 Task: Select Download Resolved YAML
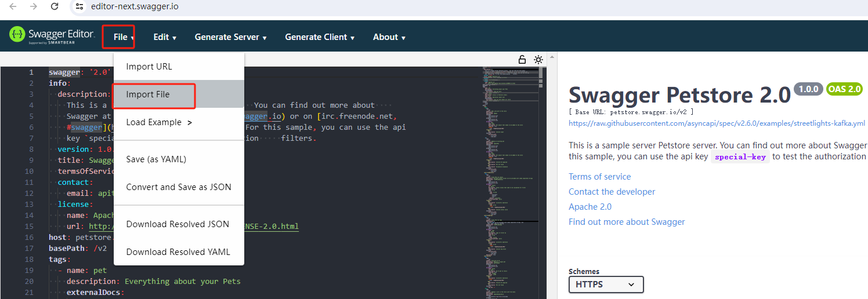tap(179, 252)
